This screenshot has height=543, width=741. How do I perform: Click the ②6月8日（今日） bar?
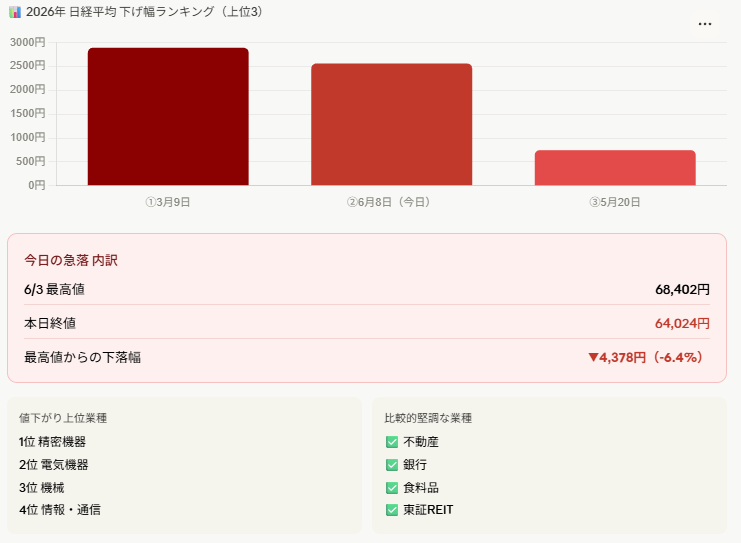point(391,124)
